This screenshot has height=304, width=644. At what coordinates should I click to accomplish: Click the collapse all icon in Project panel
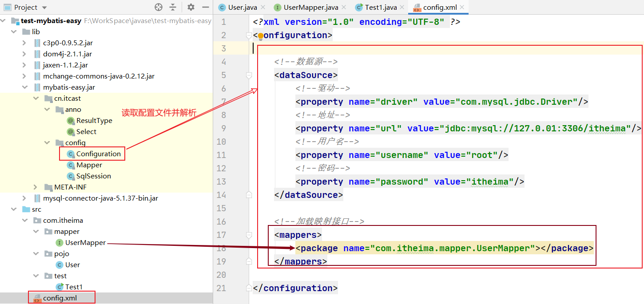click(173, 7)
